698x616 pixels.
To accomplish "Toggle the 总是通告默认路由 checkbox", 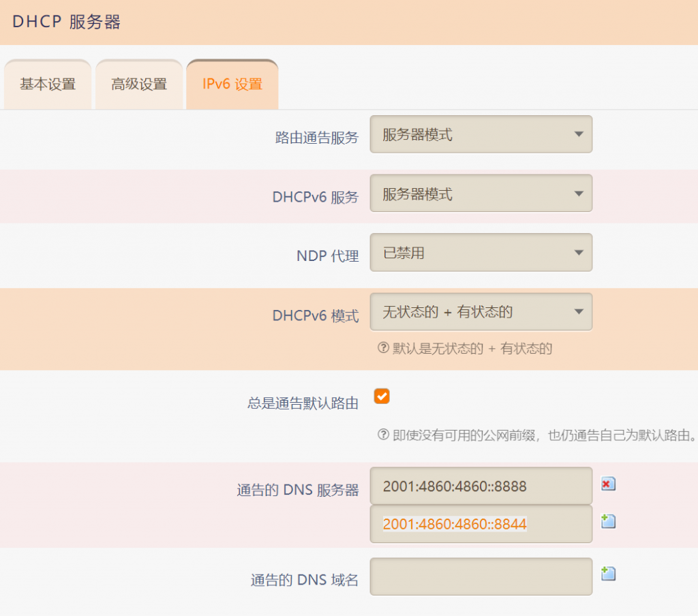I will click(382, 397).
